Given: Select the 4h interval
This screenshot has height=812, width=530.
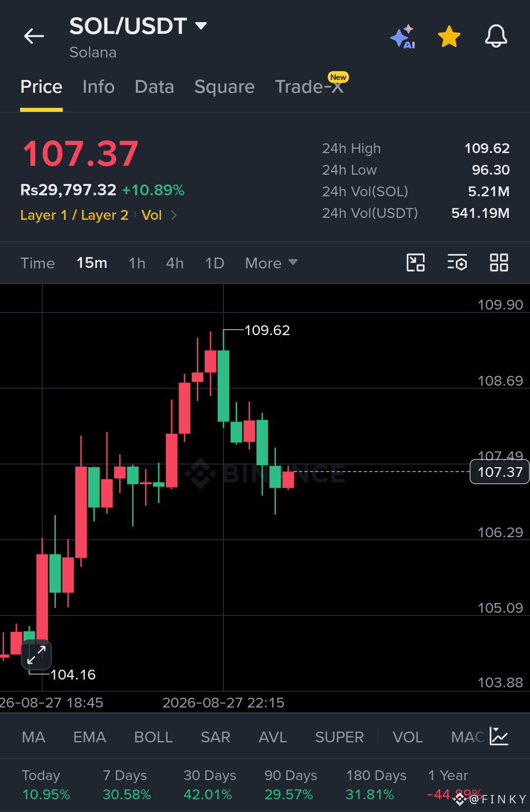Looking at the screenshot, I should pos(175,263).
